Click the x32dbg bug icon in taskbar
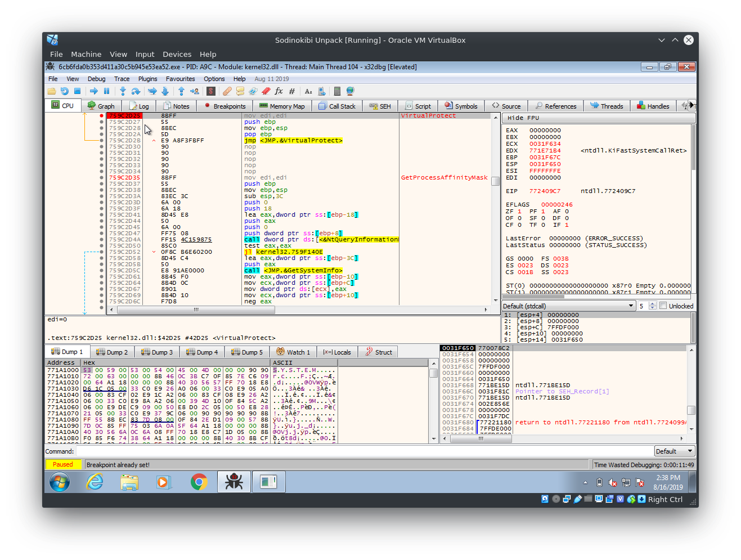The width and height of the screenshot is (741, 560). 233,482
